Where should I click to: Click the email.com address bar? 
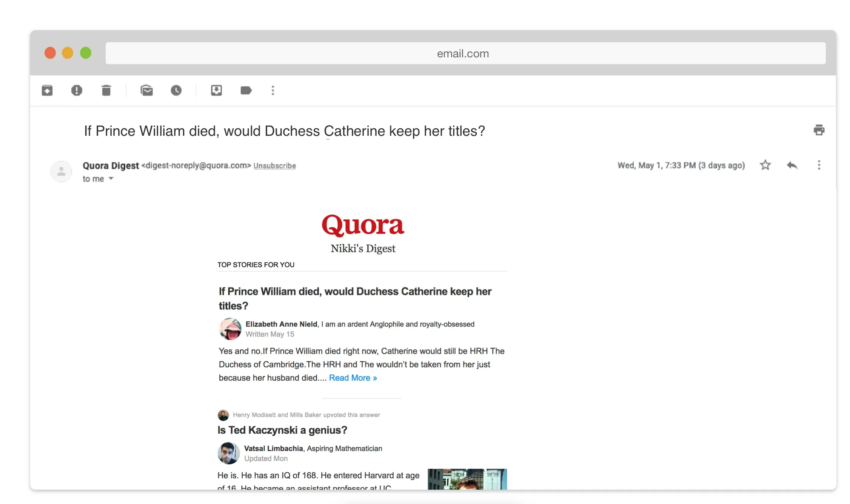465,53
